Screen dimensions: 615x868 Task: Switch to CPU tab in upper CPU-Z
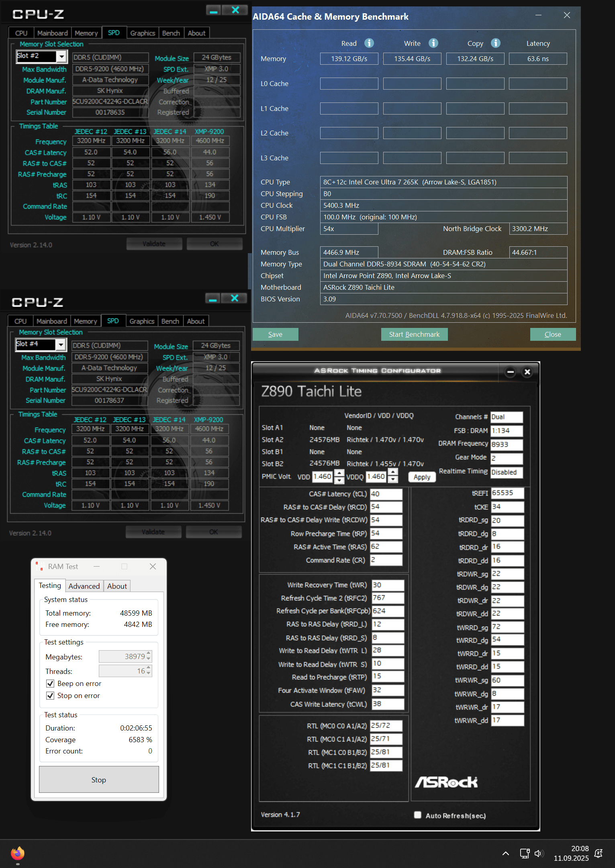coord(21,33)
